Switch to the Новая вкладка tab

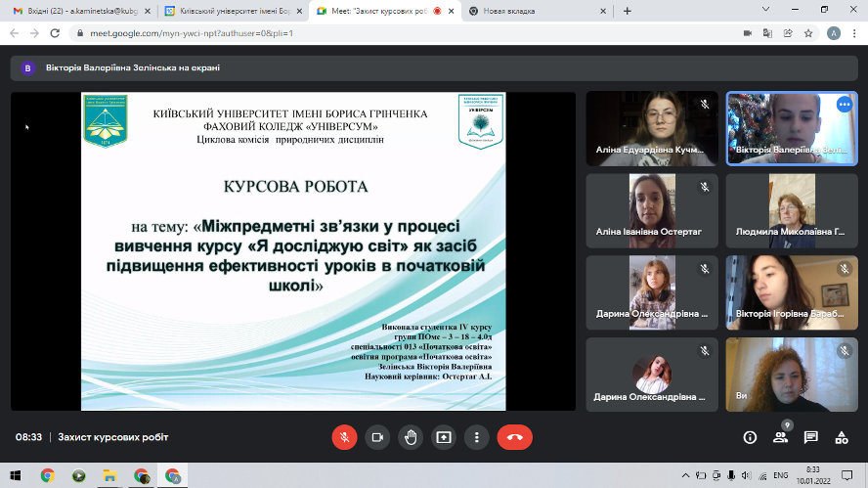pyautogui.click(x=528, y=11)
